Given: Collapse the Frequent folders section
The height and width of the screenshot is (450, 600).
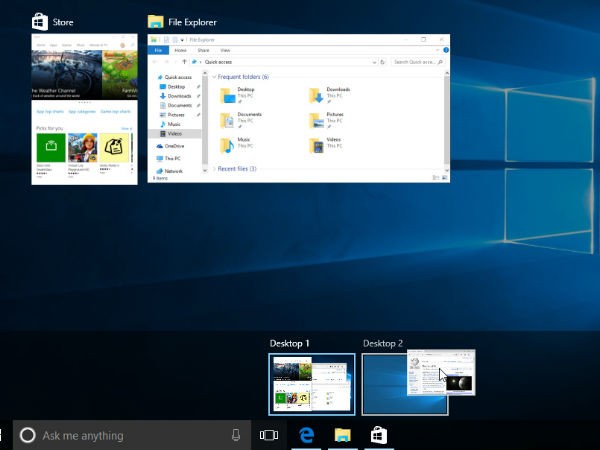Looking at the screenshot, I should coord(213,77).
